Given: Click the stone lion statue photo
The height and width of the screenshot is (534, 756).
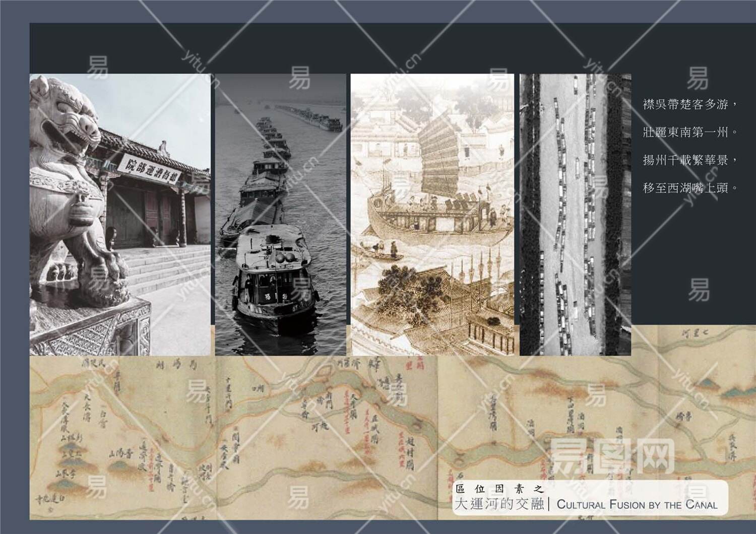Looking at the screenshot, I should (120, 215).
